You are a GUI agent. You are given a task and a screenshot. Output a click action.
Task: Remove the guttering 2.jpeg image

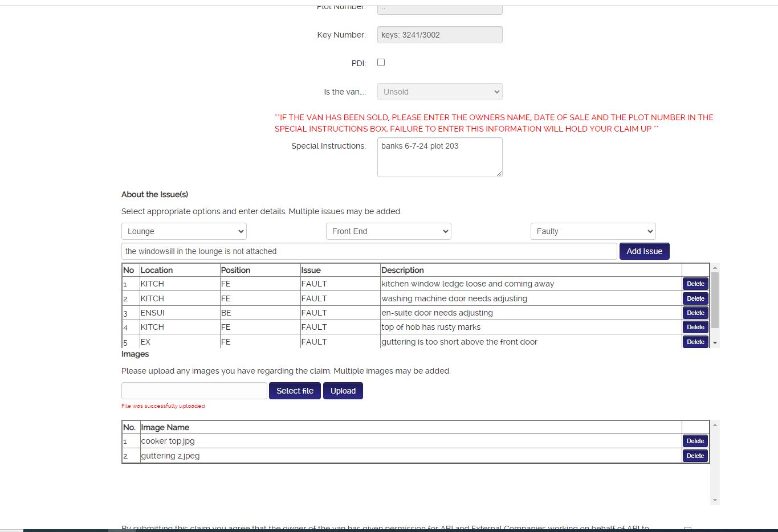click(695, 456)
